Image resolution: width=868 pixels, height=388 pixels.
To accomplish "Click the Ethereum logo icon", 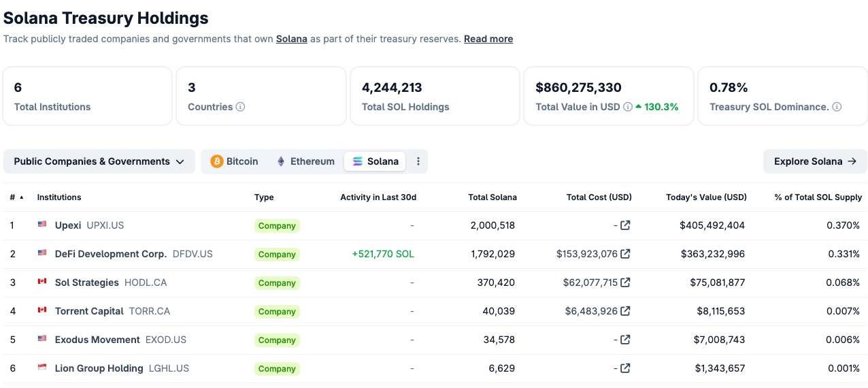I will coord(281,161).
